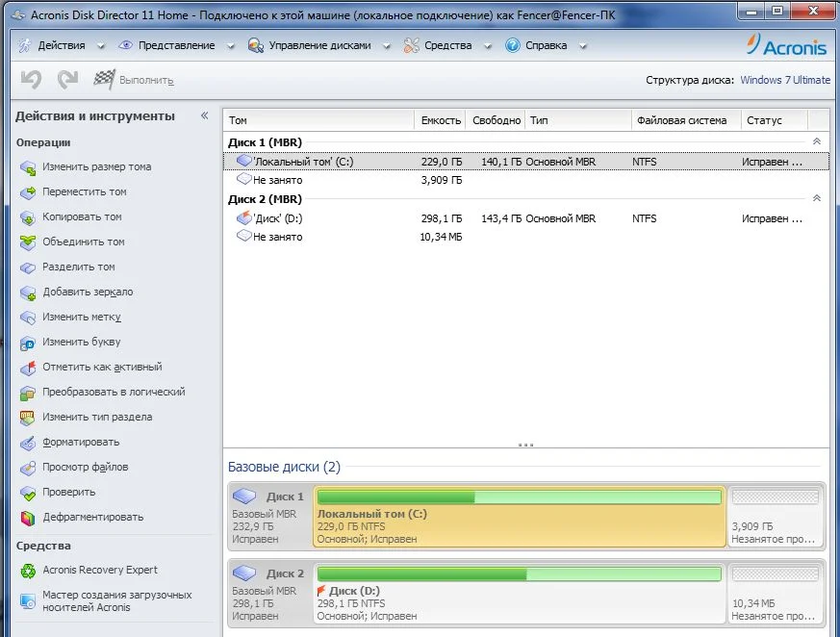Viewport: 840px width, 637px height.
Task: Click the Тип column header
Action: tap(578, 120)
